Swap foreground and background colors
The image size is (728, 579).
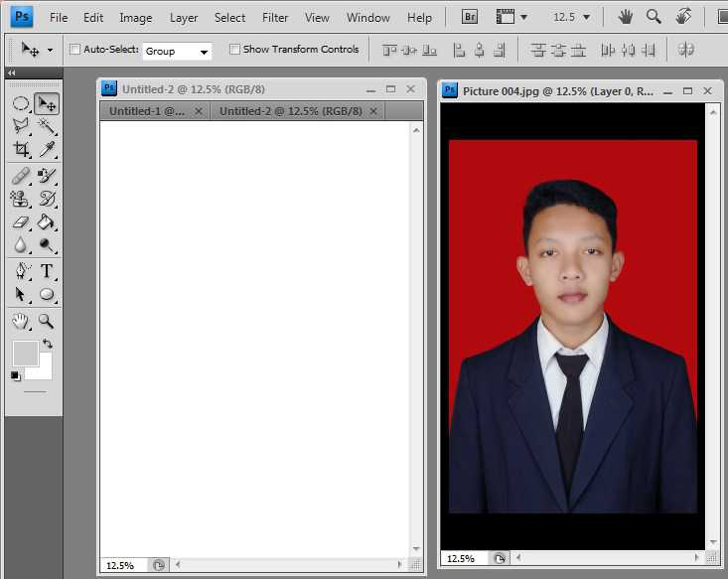[48, 344]
